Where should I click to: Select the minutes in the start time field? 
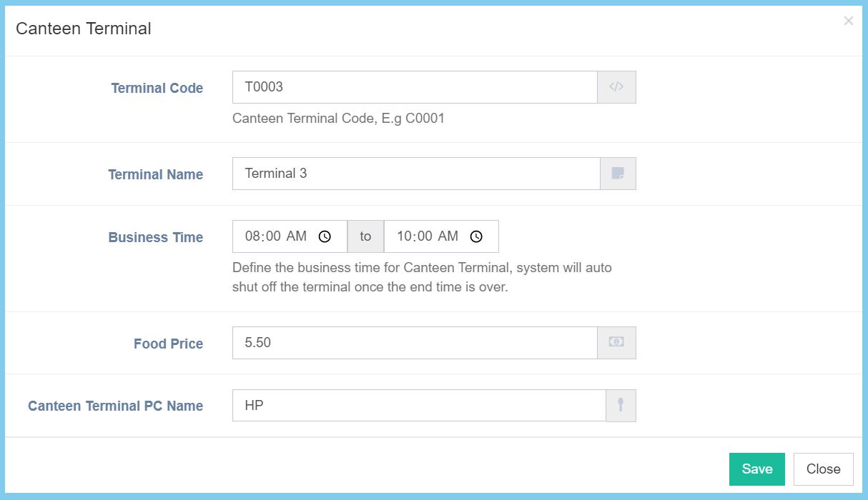[x=272, y=236]
